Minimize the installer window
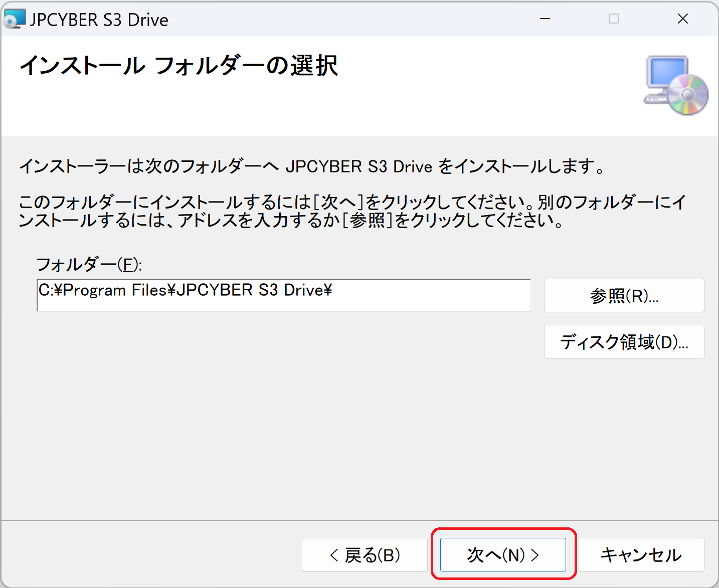 (x=545, y=19)
